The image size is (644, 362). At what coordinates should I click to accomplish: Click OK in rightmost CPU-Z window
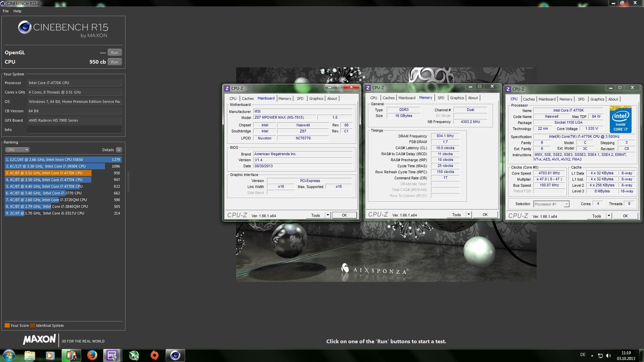pos(625,216)
